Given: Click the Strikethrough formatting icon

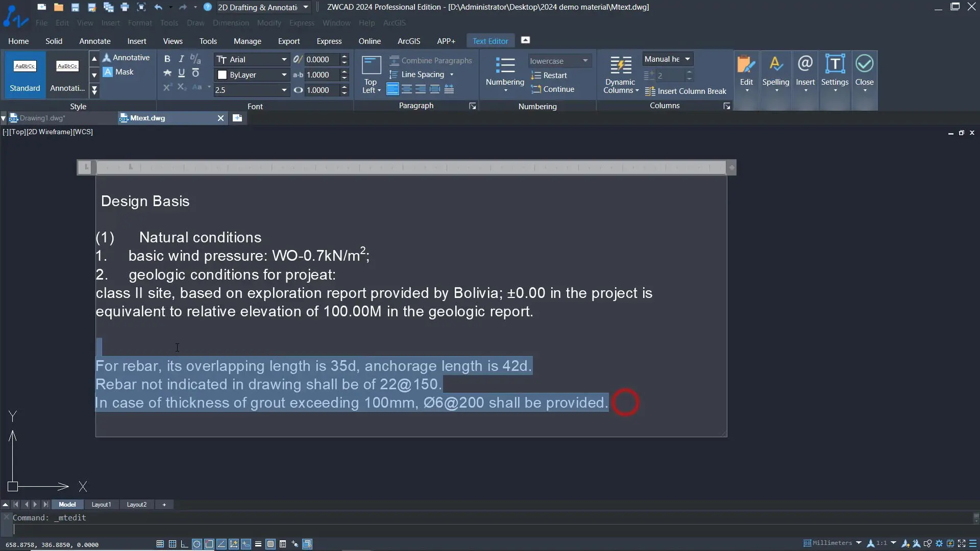Looking at the screenshot, I should (x=167, y=73).
